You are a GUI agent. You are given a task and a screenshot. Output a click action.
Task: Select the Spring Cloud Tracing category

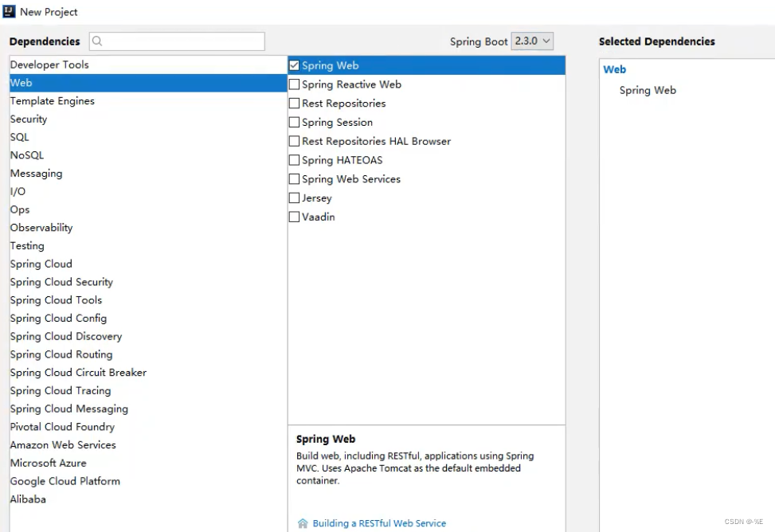[x=148, y=391]
